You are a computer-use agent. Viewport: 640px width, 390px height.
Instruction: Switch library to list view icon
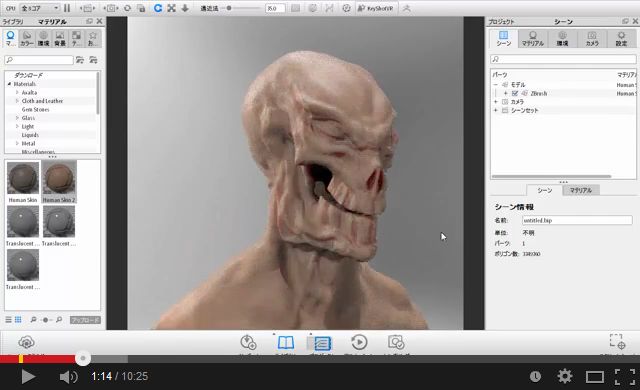8,320
